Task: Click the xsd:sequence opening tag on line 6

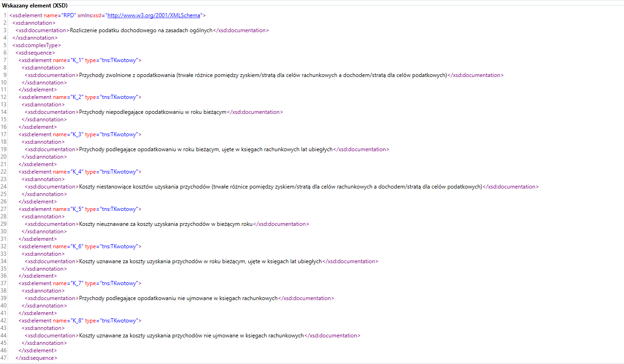Action: point(39,52)
